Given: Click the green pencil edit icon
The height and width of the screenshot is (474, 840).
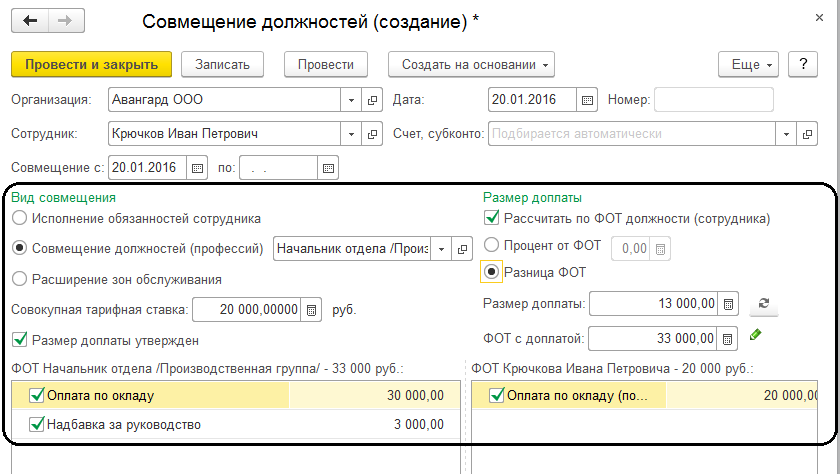Looking at the screenshot, I should [756, 335].
